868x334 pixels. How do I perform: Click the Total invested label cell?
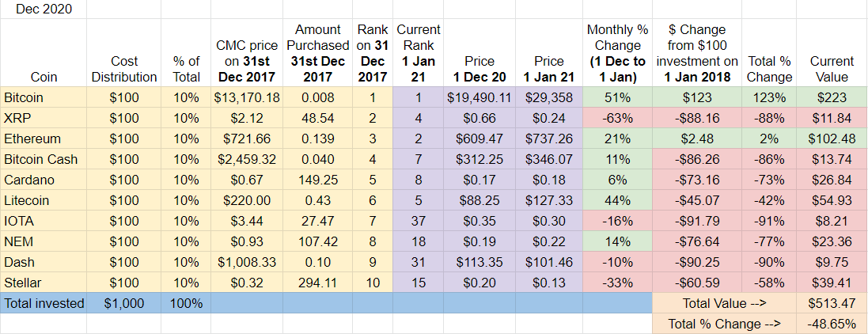tap(44, 303)
